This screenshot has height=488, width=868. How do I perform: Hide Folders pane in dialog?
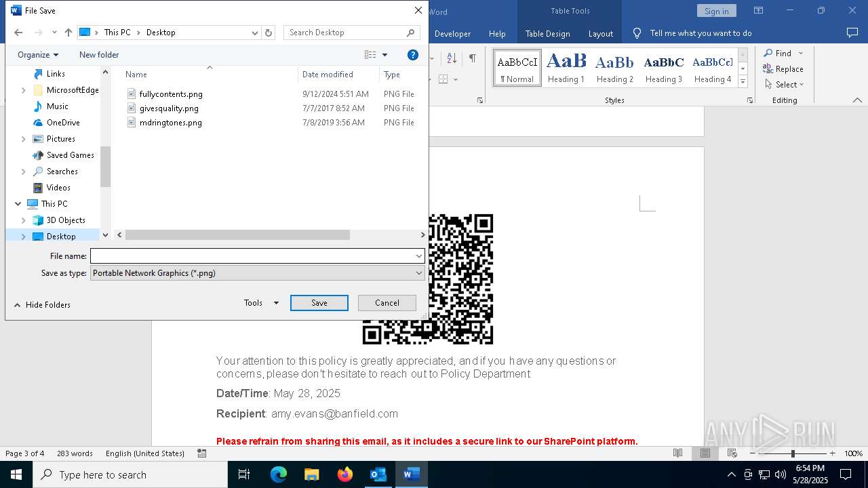pyautogui.click(x=42, y=305)
